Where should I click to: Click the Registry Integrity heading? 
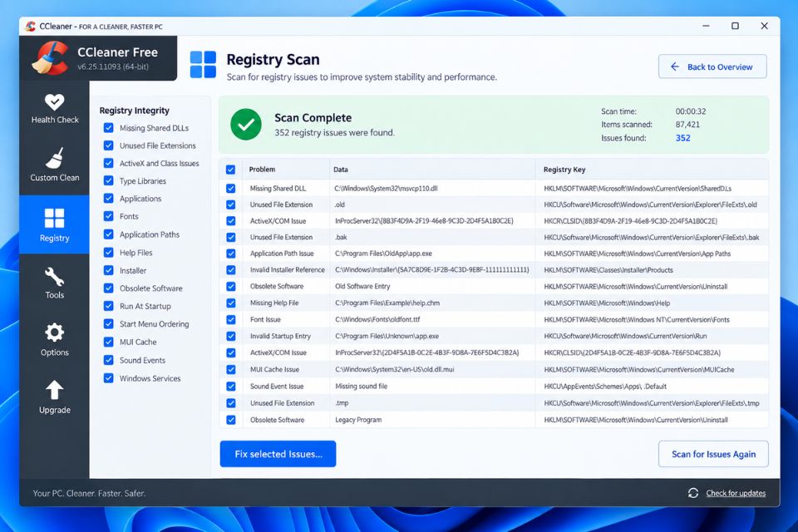pos(135,111)
